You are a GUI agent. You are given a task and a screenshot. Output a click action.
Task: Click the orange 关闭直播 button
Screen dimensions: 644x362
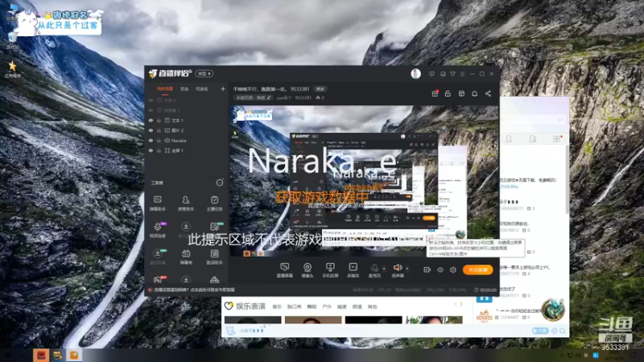(x=477, y=269)
